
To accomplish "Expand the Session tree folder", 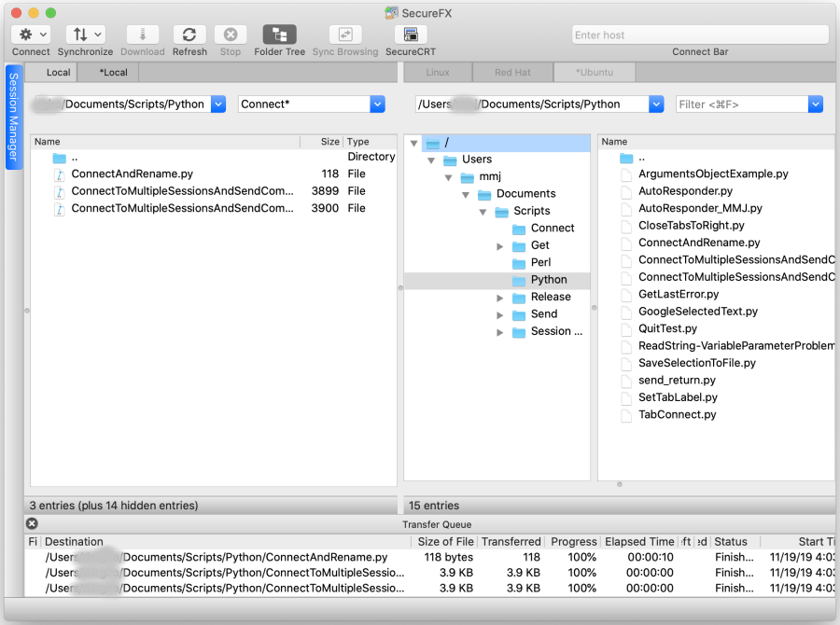I will [x=500, y=332].
